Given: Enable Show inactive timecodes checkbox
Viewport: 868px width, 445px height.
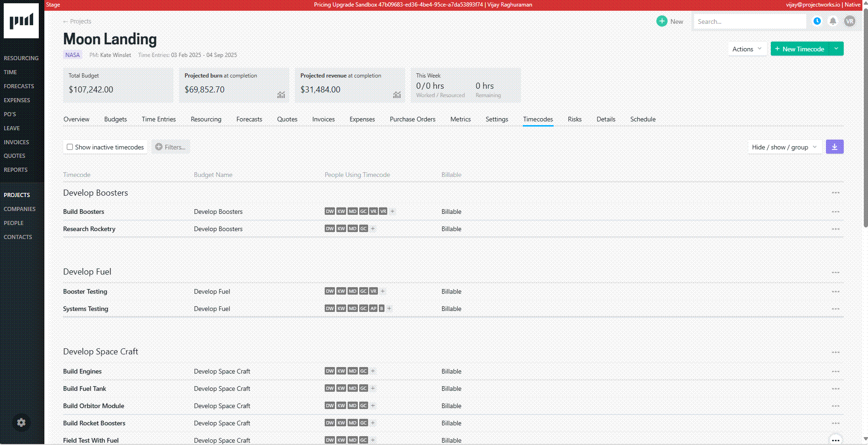Looking at the screenshot, I should (x=70, y=147).
